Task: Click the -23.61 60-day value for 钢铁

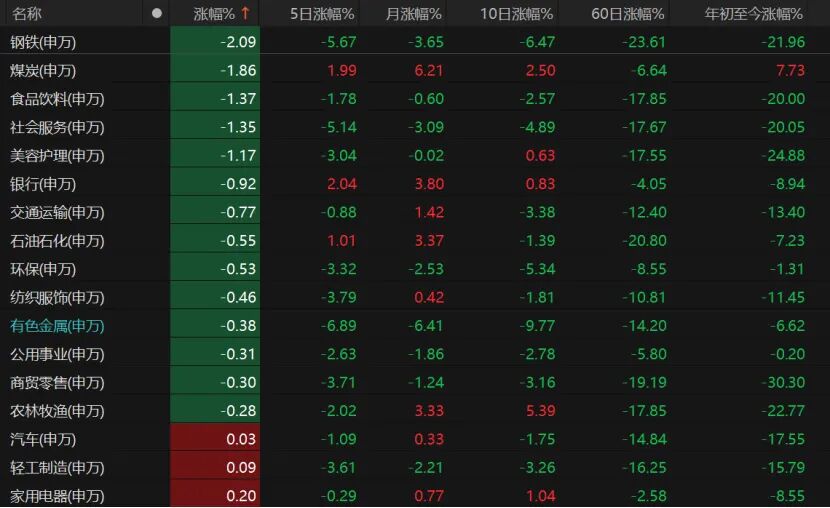Action: (x=644, y=42)
